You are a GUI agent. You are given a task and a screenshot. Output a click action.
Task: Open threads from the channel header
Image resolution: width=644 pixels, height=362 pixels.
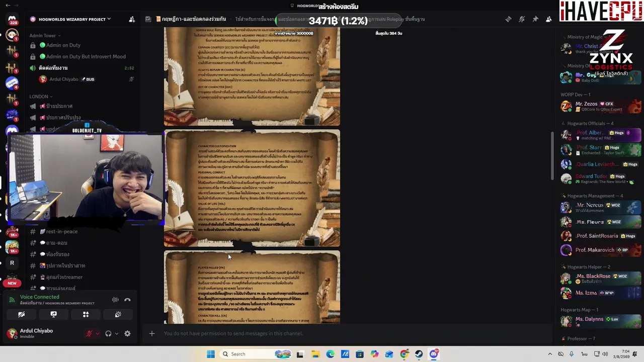tap(508, 19)
